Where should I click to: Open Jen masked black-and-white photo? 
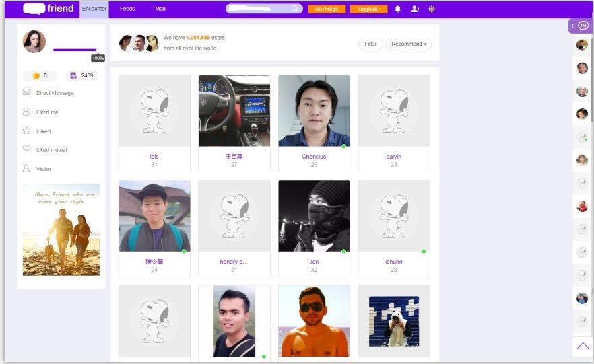pos(314,216)
